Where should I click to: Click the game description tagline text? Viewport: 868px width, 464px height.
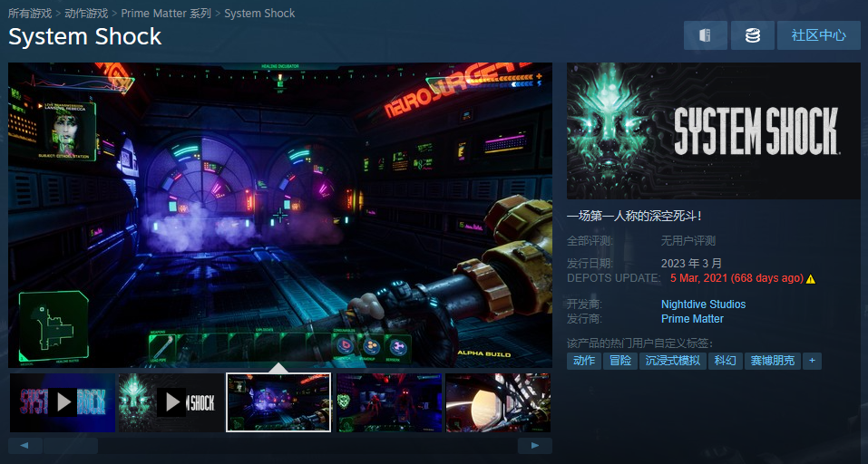634,217
